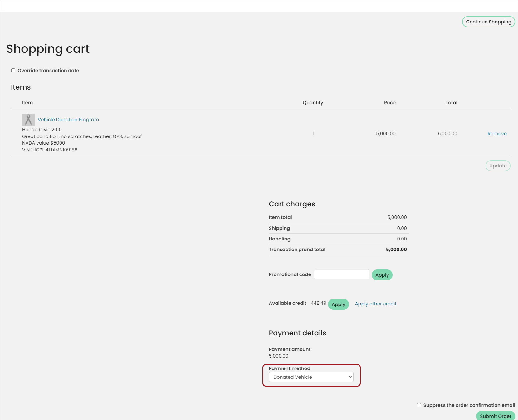Click the Shopping cart heading
The width and height of the screenshot is (518, 420).
click(x=48, y=49)
